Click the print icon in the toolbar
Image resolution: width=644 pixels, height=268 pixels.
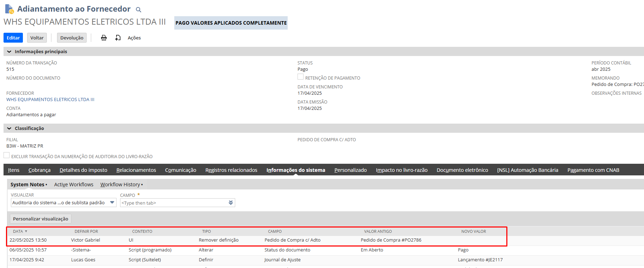point(104,38)
